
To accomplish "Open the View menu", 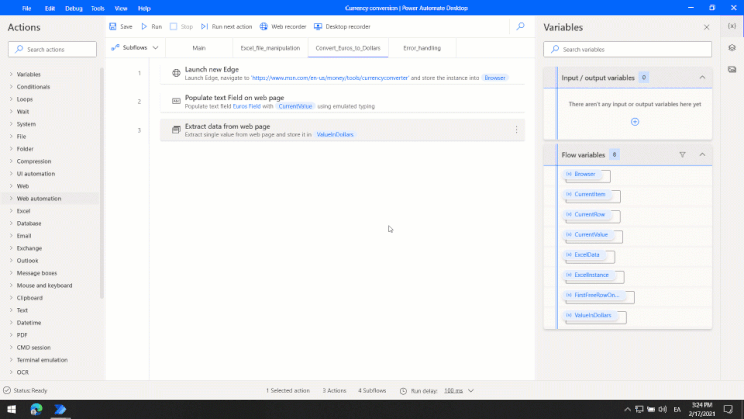I will (121, 8).
